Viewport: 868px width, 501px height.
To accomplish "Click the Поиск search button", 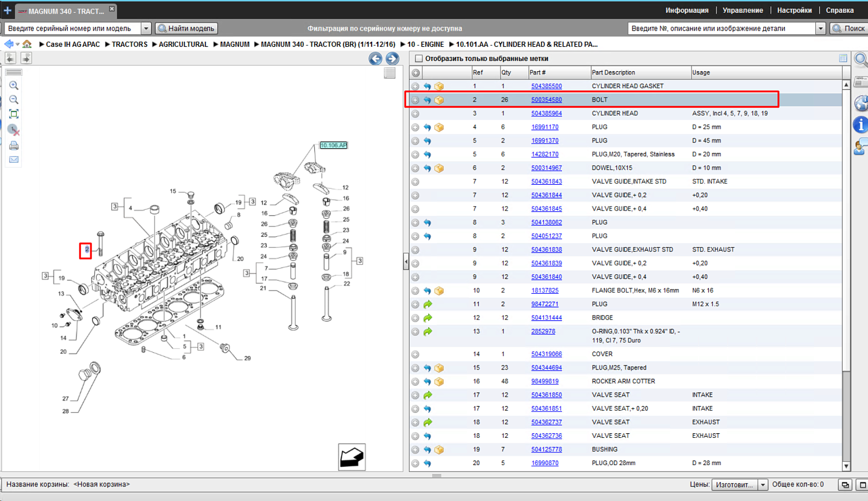I will point(849,28).
